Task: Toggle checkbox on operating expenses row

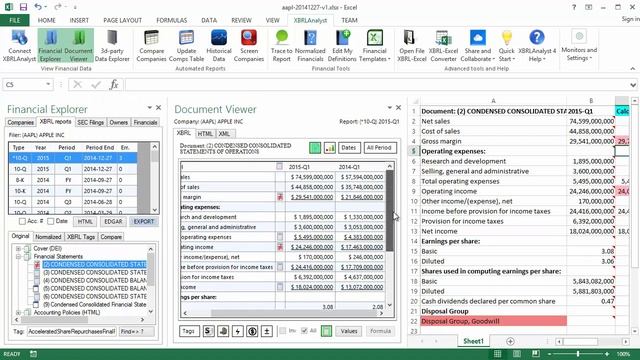Action: point(280,237)
